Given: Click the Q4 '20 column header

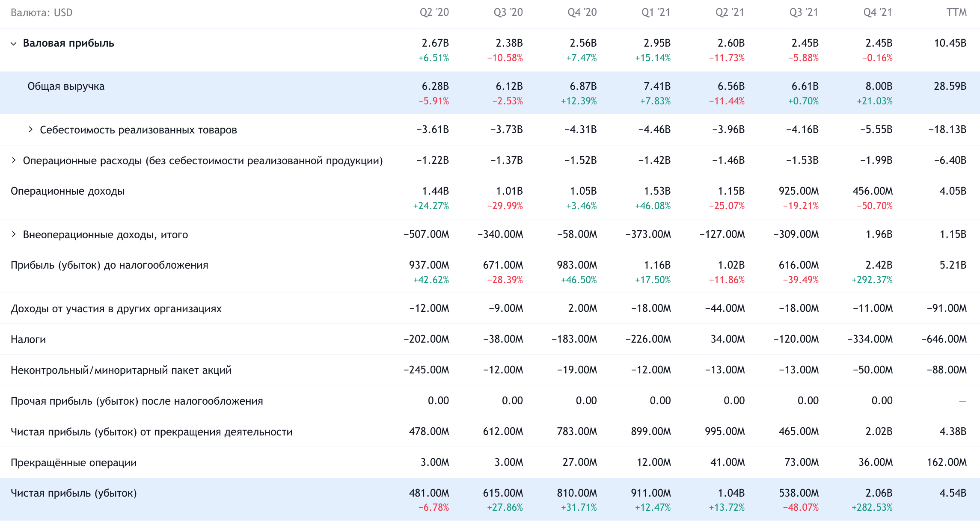Looking at the screenshot, I should click(582, 12).
